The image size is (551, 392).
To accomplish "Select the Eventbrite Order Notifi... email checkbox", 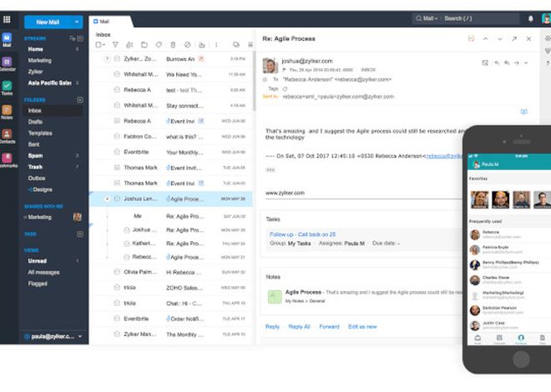I will coord(117,319).
